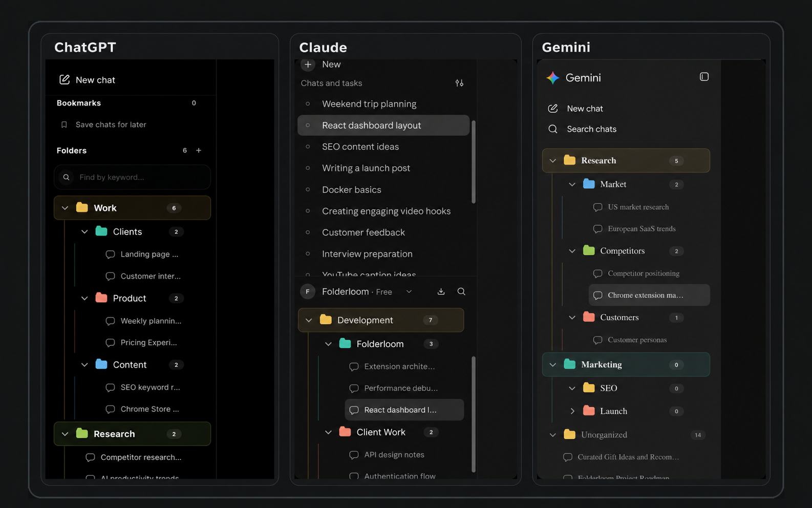Collapse the Product subfolder chevron
This screenshot has height=508, width=812.
(84, 298)
